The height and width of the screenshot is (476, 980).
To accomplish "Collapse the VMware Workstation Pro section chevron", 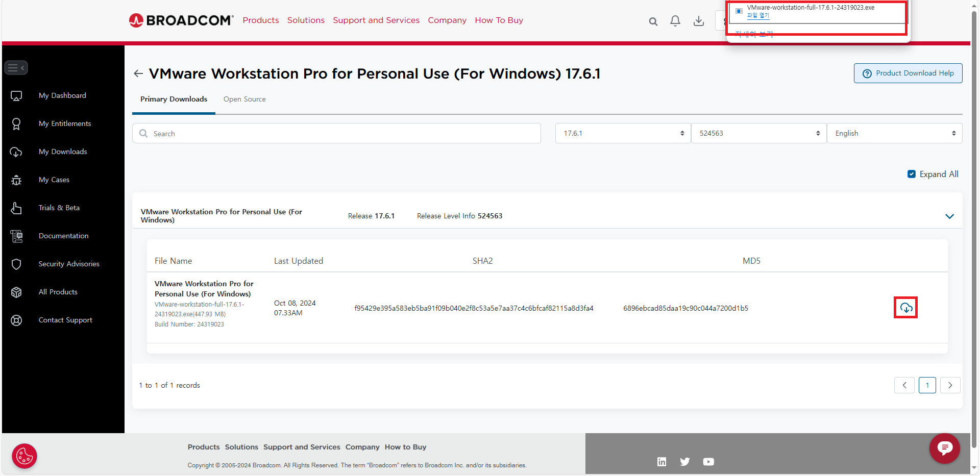I will [949, 216].
